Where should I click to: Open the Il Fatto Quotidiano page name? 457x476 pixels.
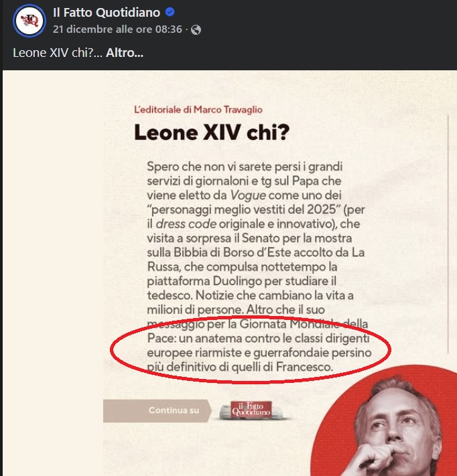107,13
